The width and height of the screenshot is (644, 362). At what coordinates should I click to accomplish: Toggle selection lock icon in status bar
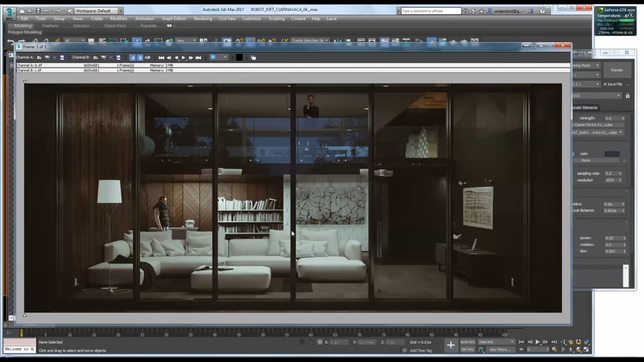(x=311, y=342)
